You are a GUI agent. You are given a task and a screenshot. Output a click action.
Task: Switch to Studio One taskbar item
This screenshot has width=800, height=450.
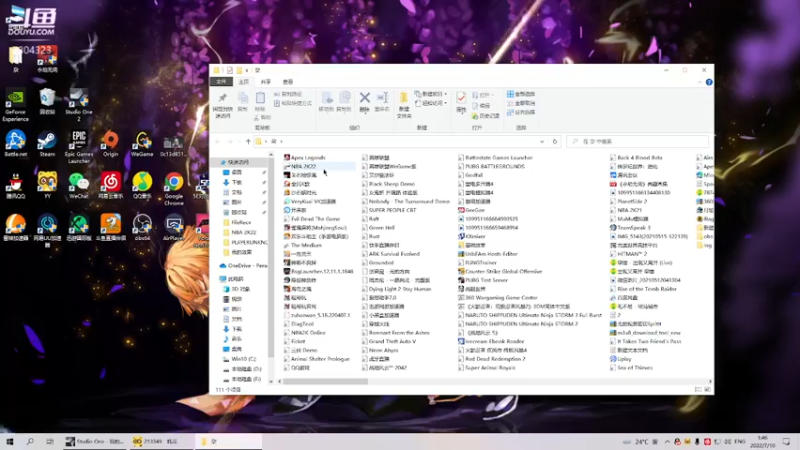tap(94, 441)
